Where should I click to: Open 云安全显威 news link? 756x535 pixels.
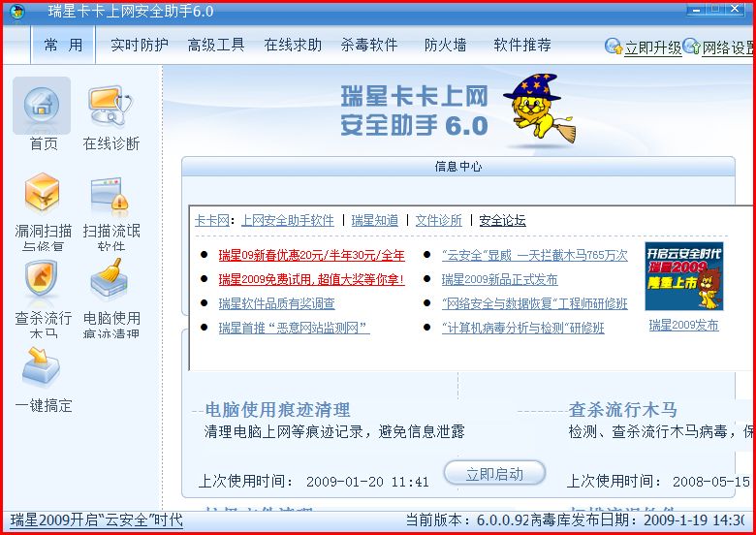tap(535, 256)
